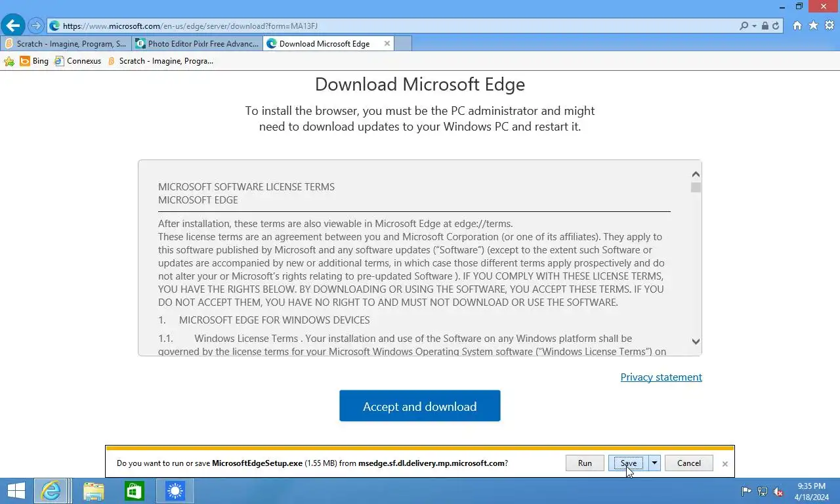Image resolution: width=840 pixels, height=504 pixels.
Task: Open the Home page icon
Action: [797, 26]
